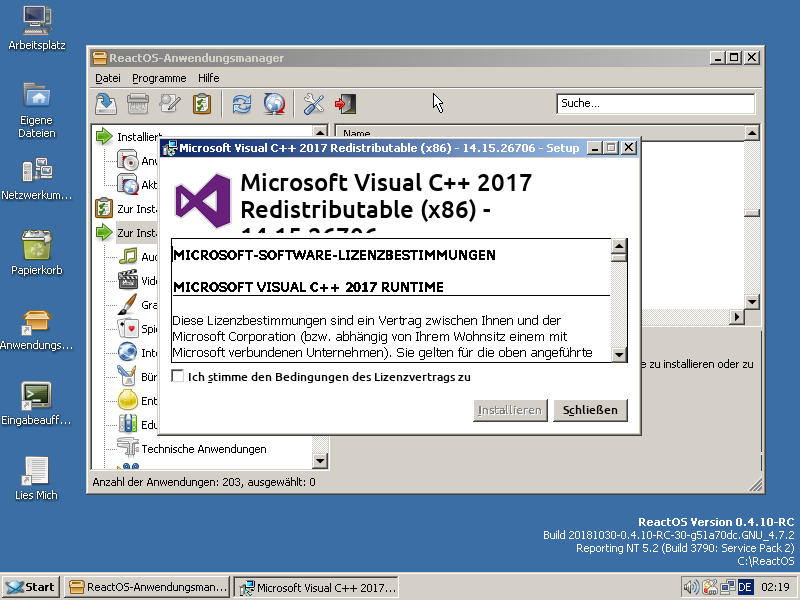
Task: Click the Schließen button in Setup
Action: pos(590,410)
